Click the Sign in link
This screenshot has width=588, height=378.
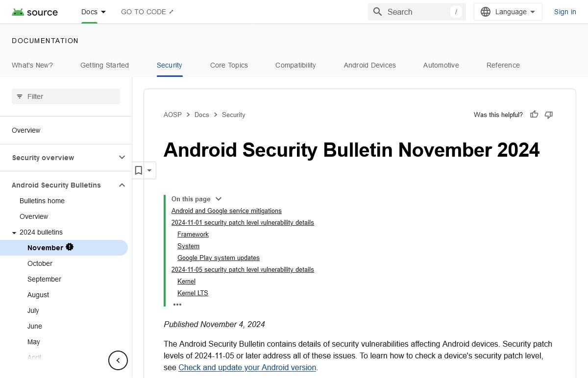pos(565,12)
